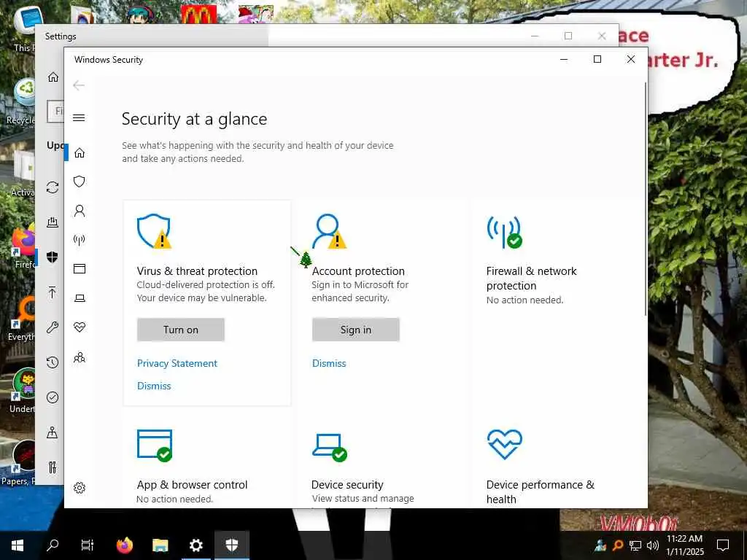Open Account protection heading
The height and width of the screenshot is (560, 747).
pos(358,271)
